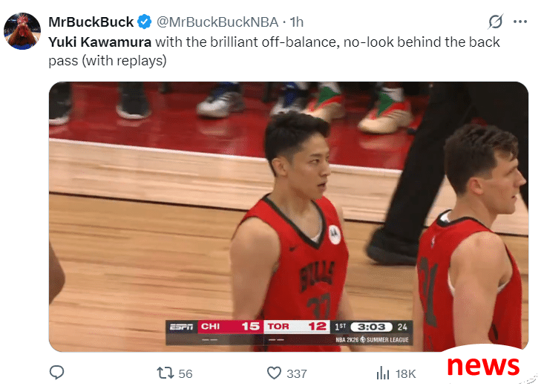Click the ESPN scoreboard overlay in video

(289, 333)
